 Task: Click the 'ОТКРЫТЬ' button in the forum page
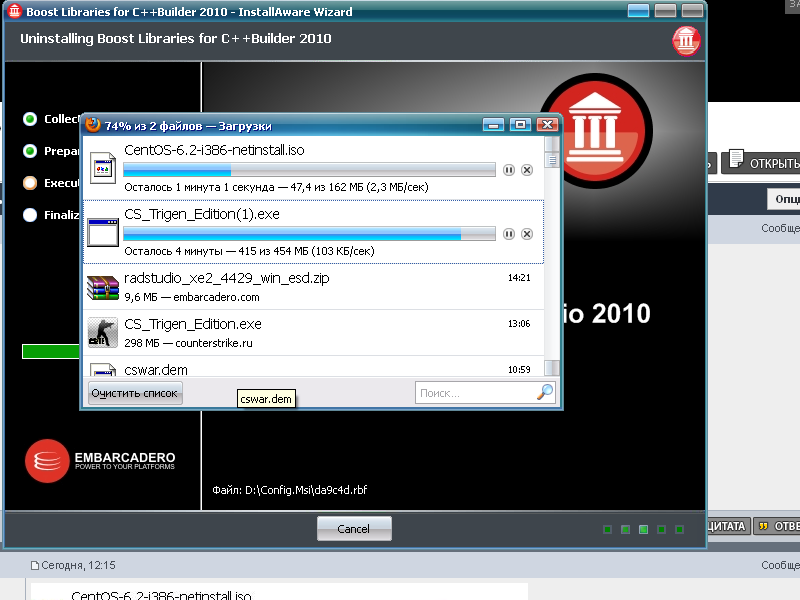click(761, 162)
